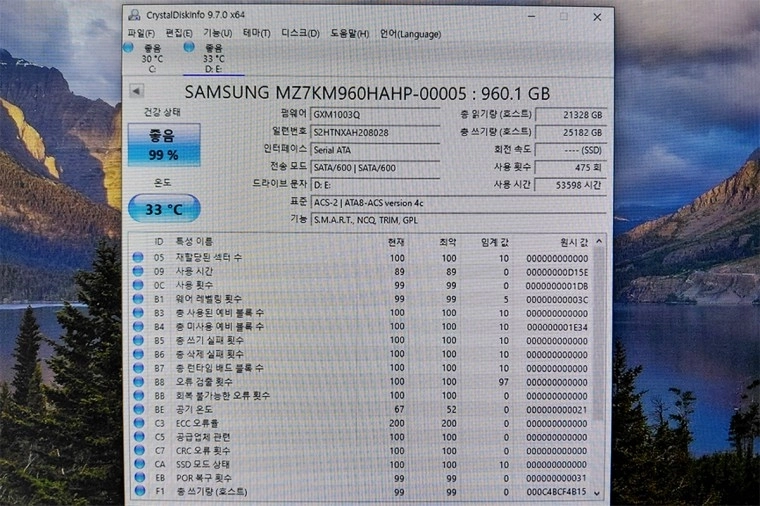Click the 현재 column header
Image resolution: width=760 pixels, height=506 pixels.
pyautogui.click(x=396, y=242)
